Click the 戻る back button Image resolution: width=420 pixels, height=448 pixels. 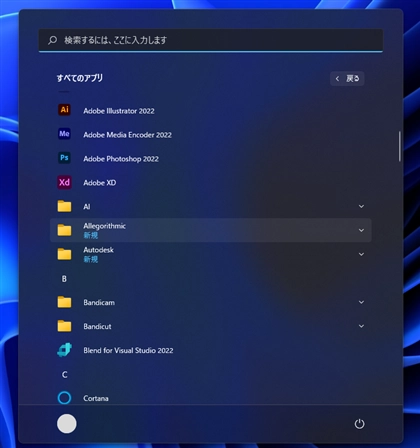click(347, 79)
